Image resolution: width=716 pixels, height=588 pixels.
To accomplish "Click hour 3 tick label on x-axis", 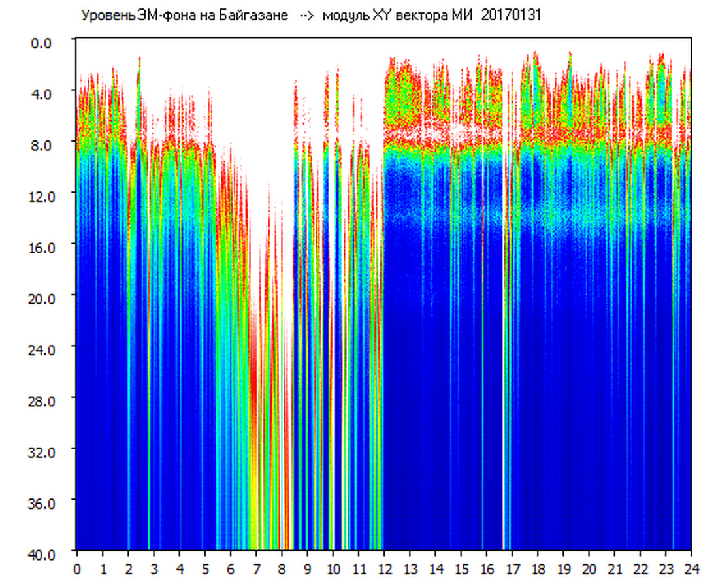I will click(154, 569).
